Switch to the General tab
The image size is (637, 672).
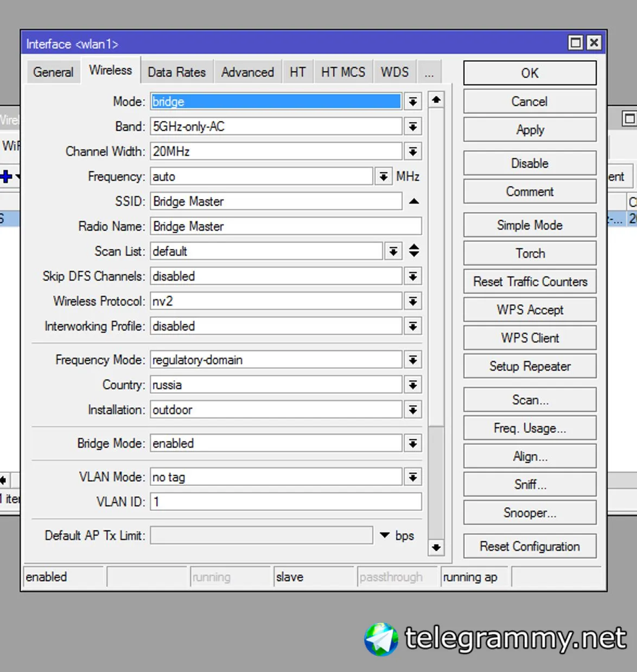[53, 72]
